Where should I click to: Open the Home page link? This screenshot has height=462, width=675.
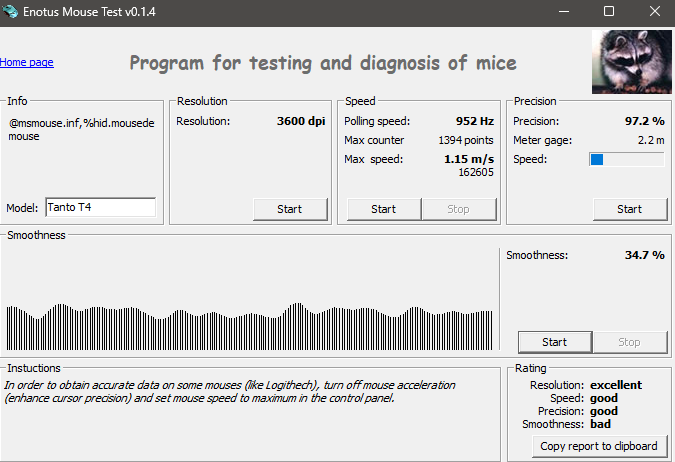(x=27, y=62)
